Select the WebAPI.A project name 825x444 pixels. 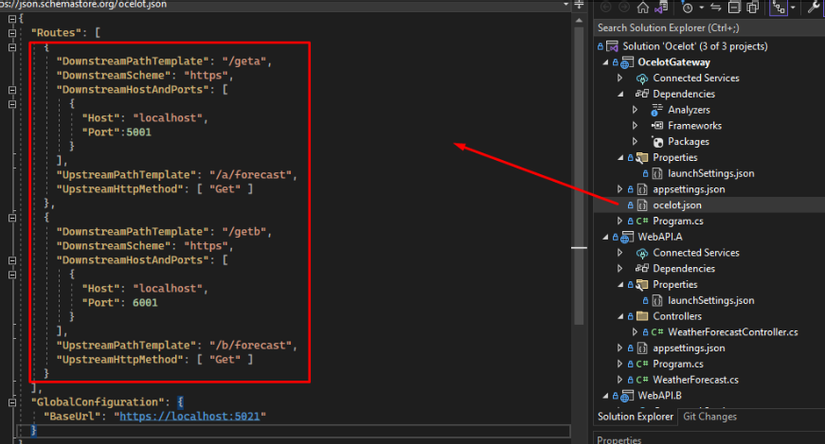660,237
